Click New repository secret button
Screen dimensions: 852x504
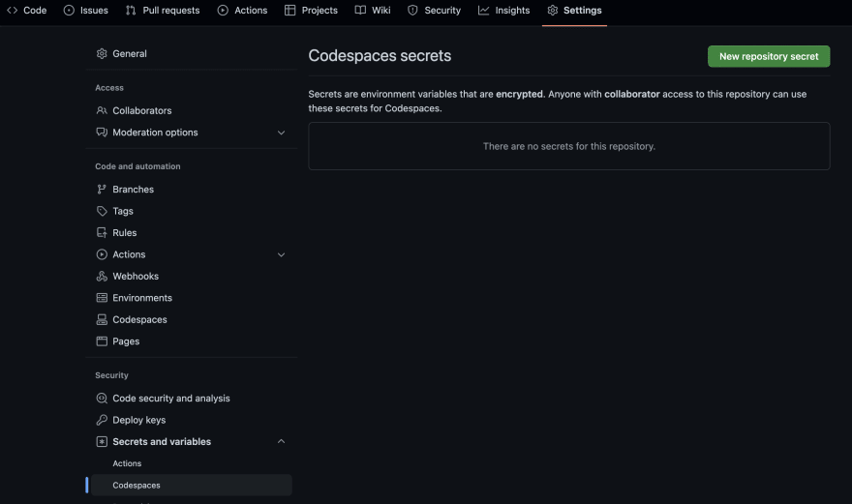769,56
